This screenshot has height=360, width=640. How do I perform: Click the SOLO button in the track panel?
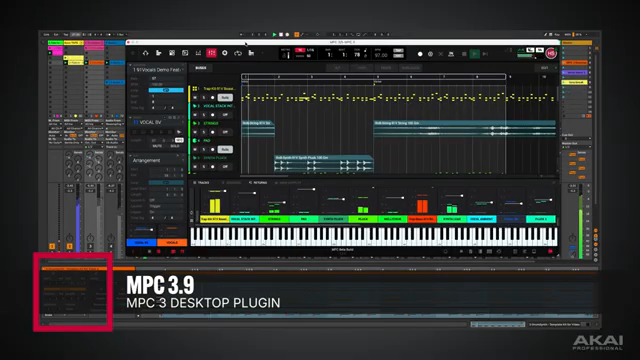coord(175,146)
